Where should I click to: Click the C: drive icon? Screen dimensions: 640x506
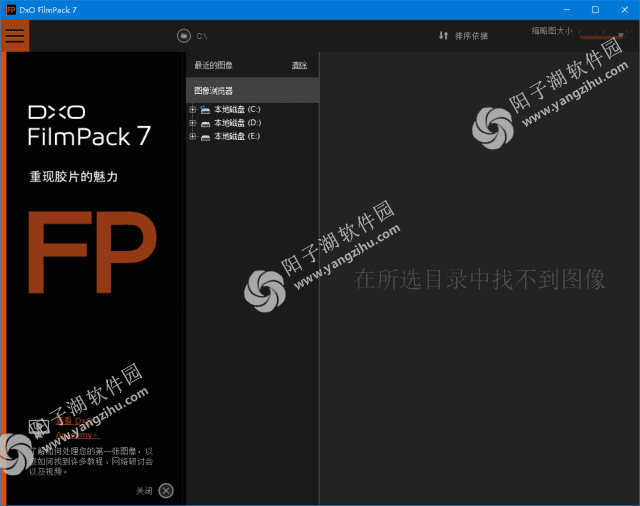click(205, 109)
